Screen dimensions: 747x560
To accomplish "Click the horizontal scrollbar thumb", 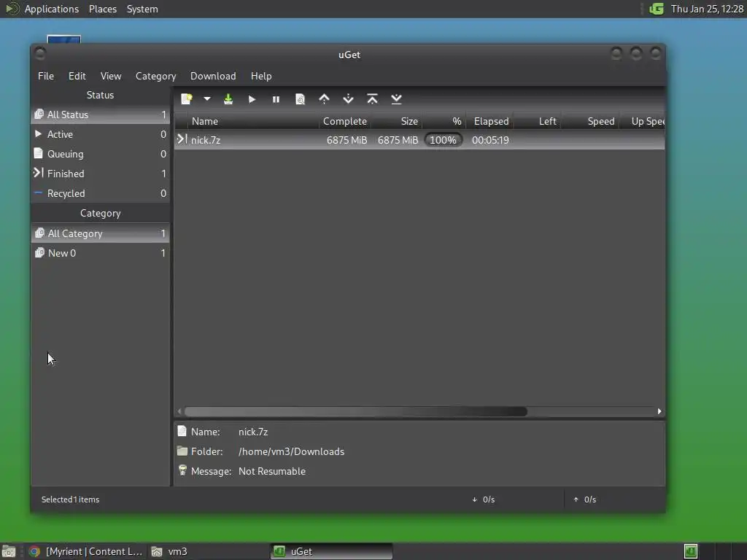I will [x=356, y=411].
